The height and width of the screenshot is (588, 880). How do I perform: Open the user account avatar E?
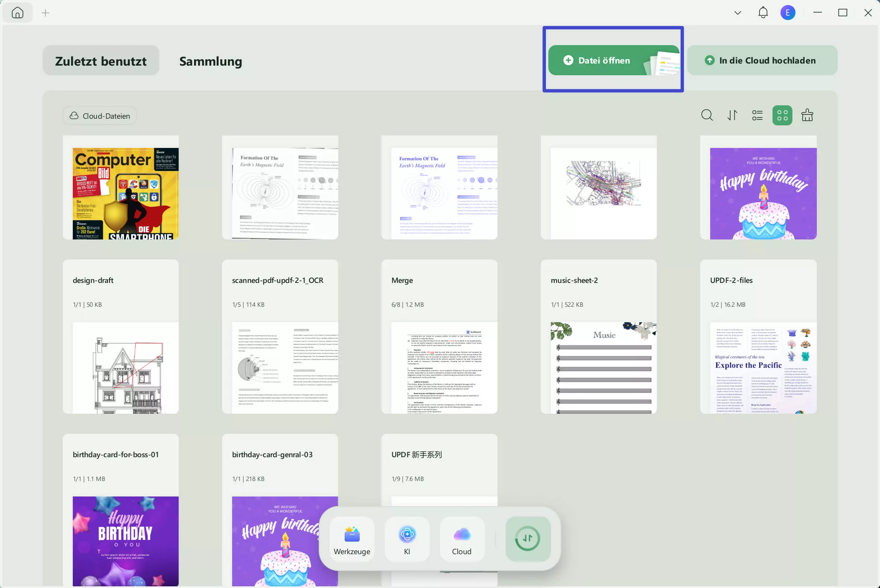788,13
